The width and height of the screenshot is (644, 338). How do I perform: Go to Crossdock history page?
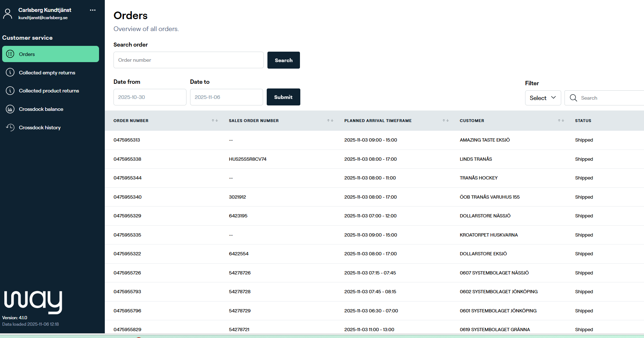[x=40, y=127]
